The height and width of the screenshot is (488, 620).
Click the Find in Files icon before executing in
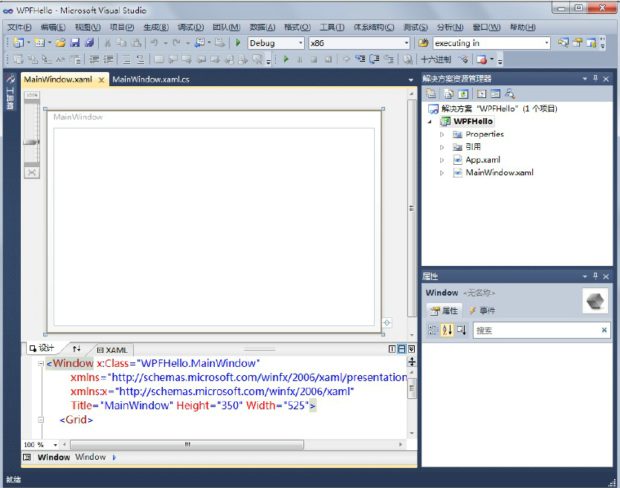pyautogui.click(x=423, y=43)
